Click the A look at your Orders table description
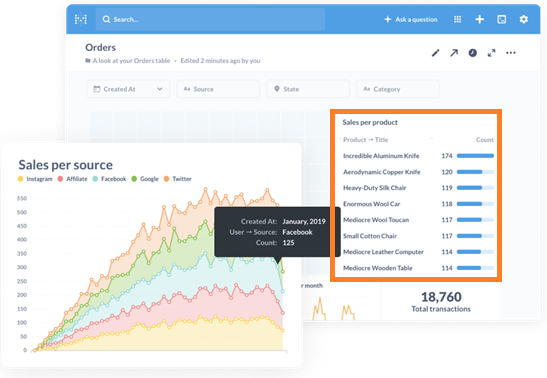Viewport: 547px width, 378px height. click(x=131, y=61)
